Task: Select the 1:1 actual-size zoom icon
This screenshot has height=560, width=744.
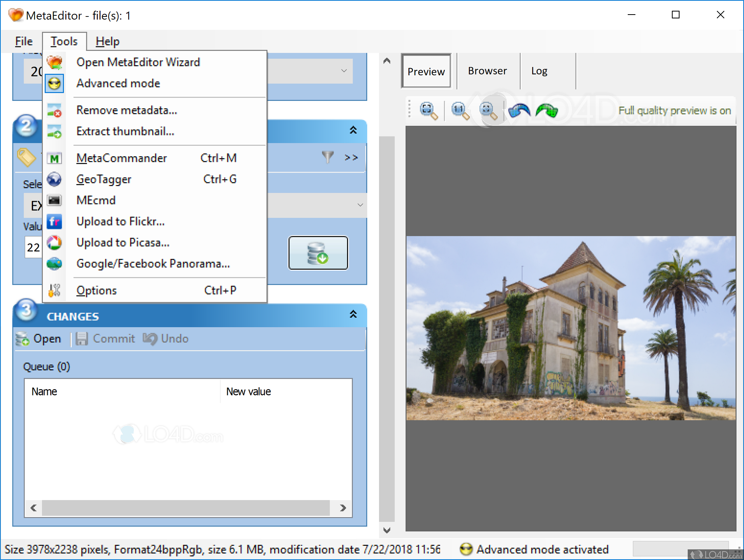Action: (x=459, y=110)
